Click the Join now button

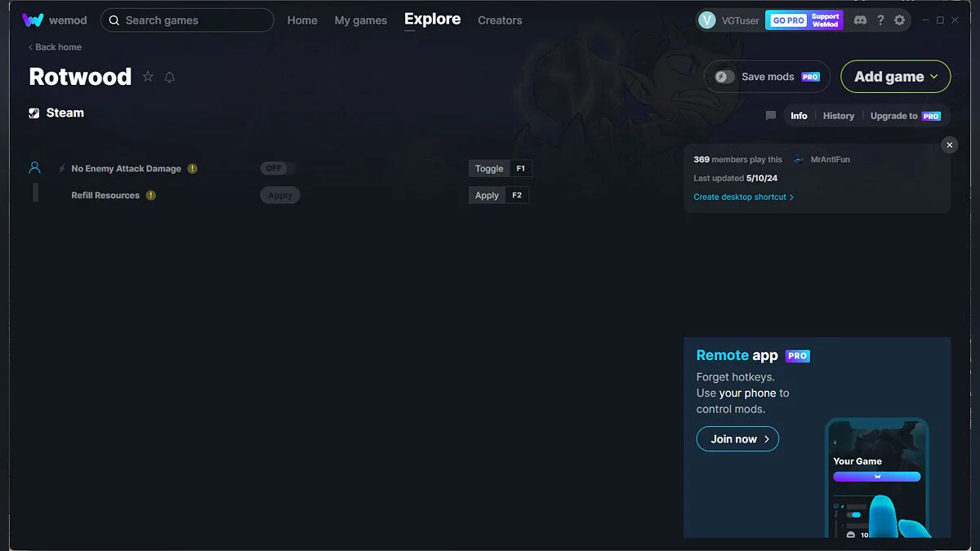click(737, 439)
